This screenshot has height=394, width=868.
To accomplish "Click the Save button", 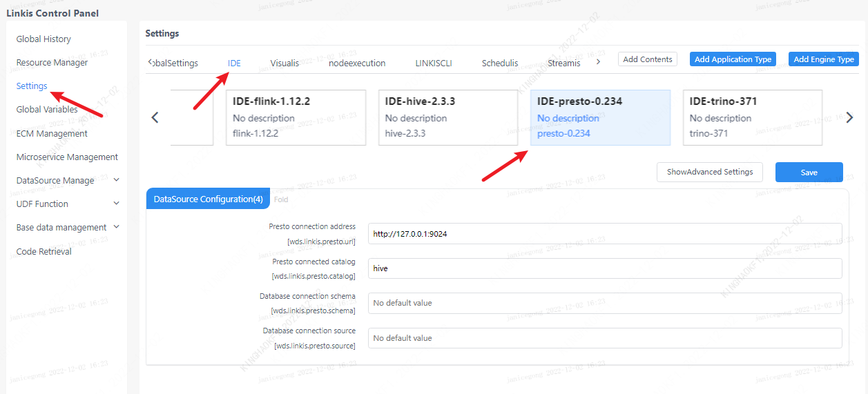I will click(809, 173).
